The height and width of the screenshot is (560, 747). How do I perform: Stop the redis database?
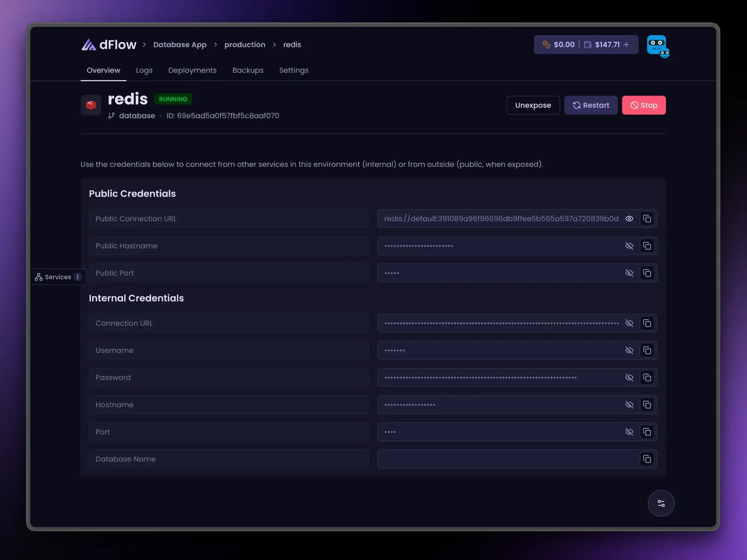(644, 105)
